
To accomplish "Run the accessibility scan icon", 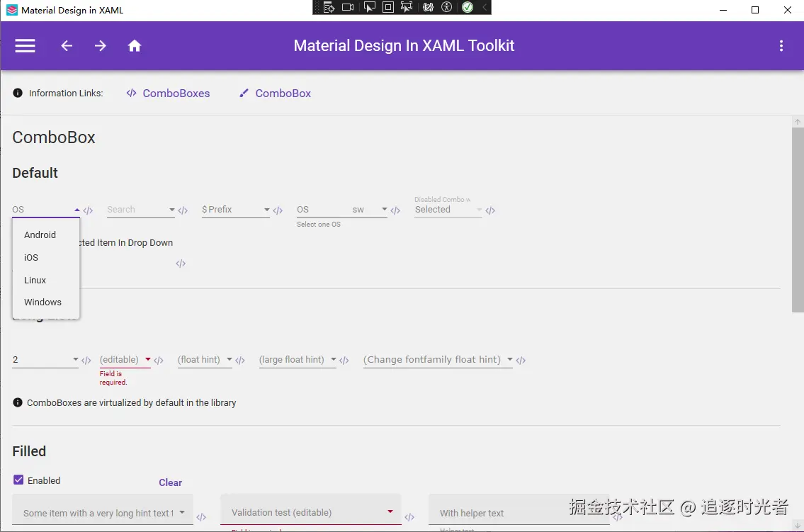I will click(x=446, y=7).
